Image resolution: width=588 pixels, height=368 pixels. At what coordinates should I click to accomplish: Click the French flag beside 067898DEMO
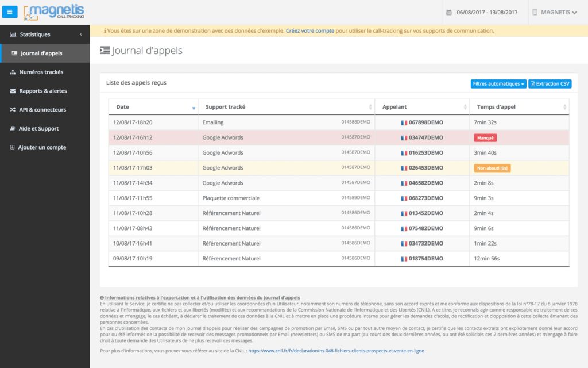(404, 123)
